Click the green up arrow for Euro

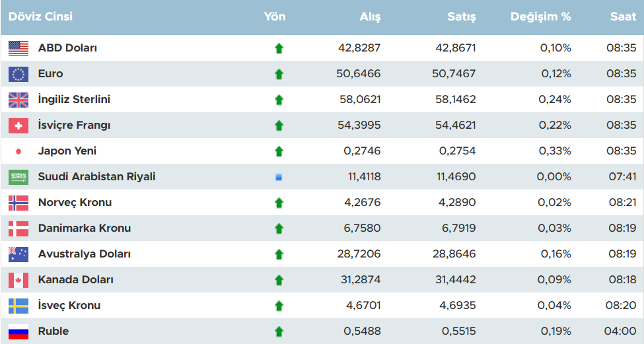(x=279, y=74)
